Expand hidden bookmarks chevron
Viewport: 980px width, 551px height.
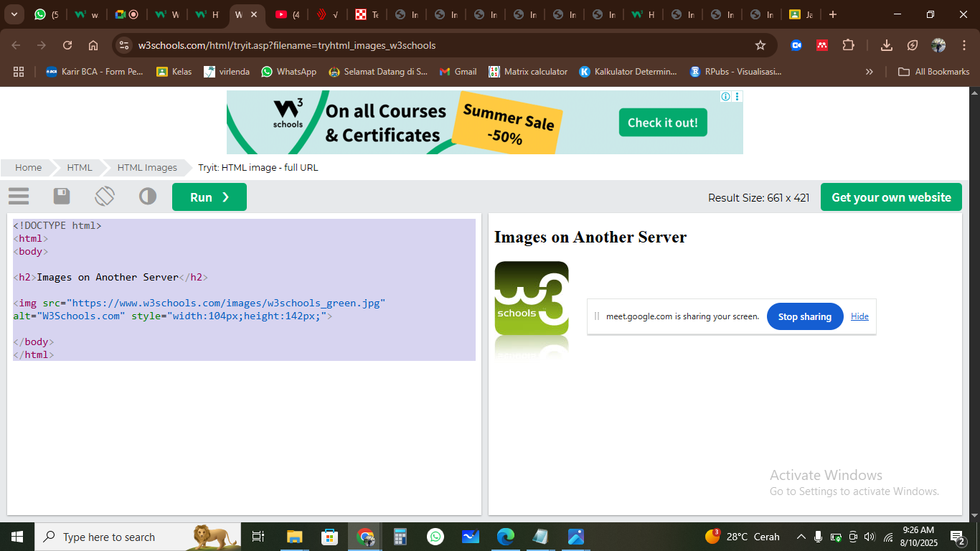pyautogui.click(x=870, y=72)
